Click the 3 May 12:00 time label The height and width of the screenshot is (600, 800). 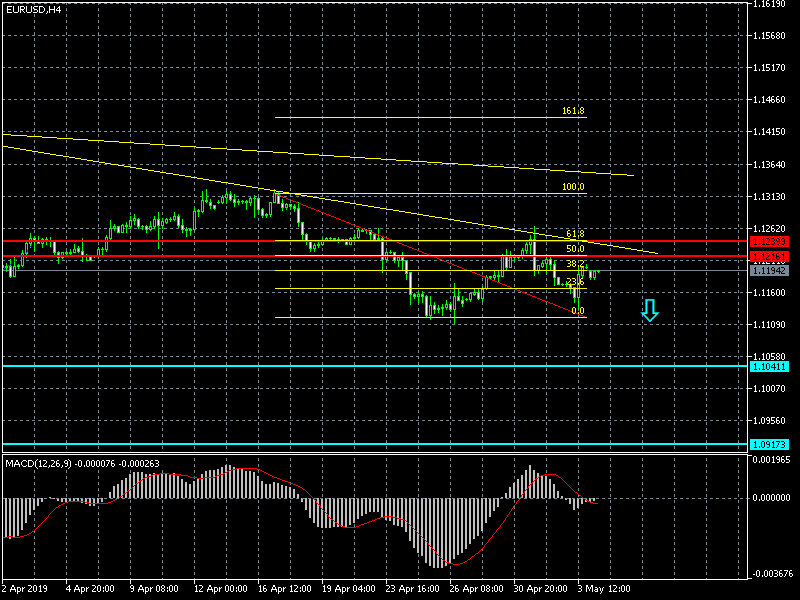tap(604, 588)
